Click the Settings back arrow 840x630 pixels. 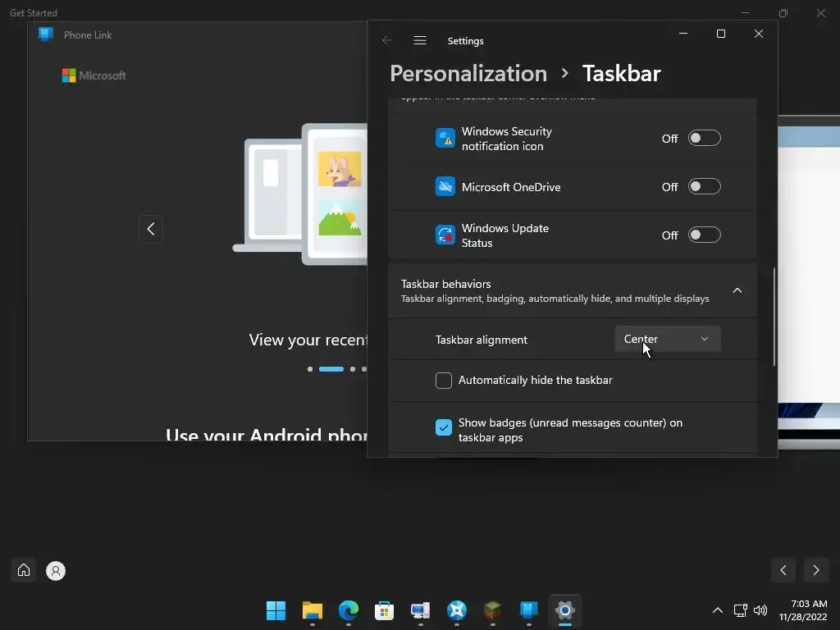click(x=387, y=40)
